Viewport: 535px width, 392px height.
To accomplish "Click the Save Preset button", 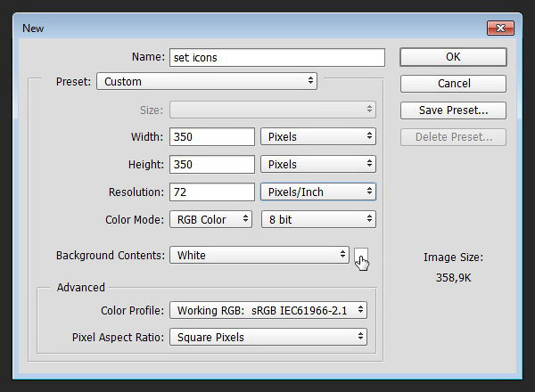I will point(453,110).
